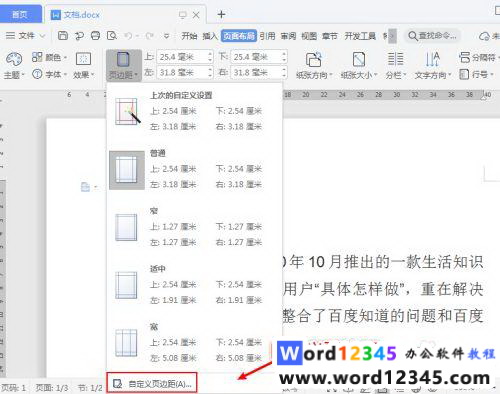This screenshot has width=500, height=394.
Task: Click the redo arrow icon
Action: (149, 35)
